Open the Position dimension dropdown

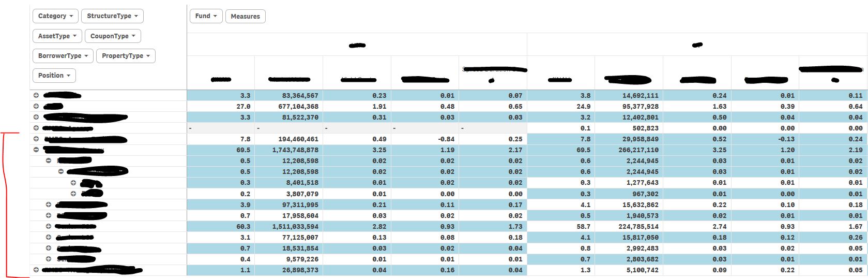(54, 76)
